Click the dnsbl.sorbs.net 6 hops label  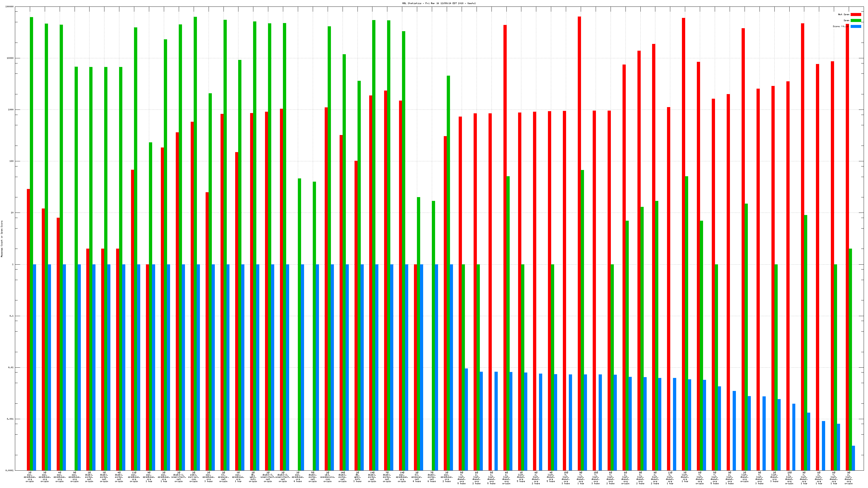point(432,477)
